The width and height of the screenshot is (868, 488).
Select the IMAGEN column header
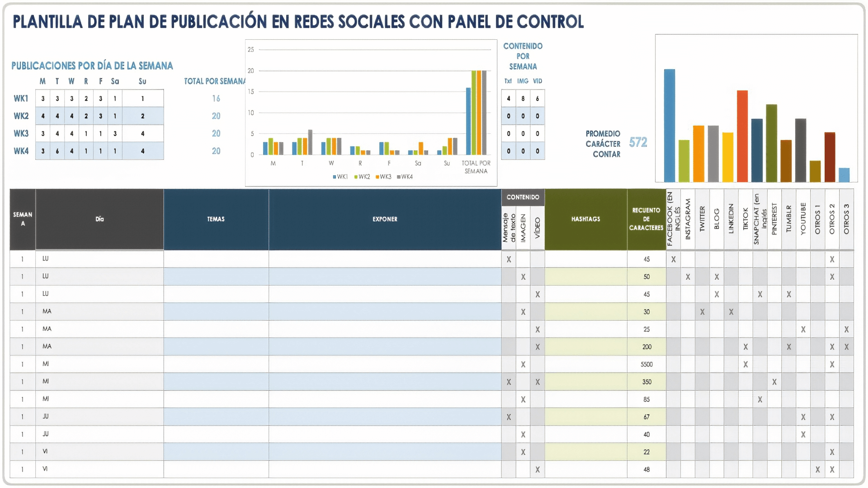[523, 228]
